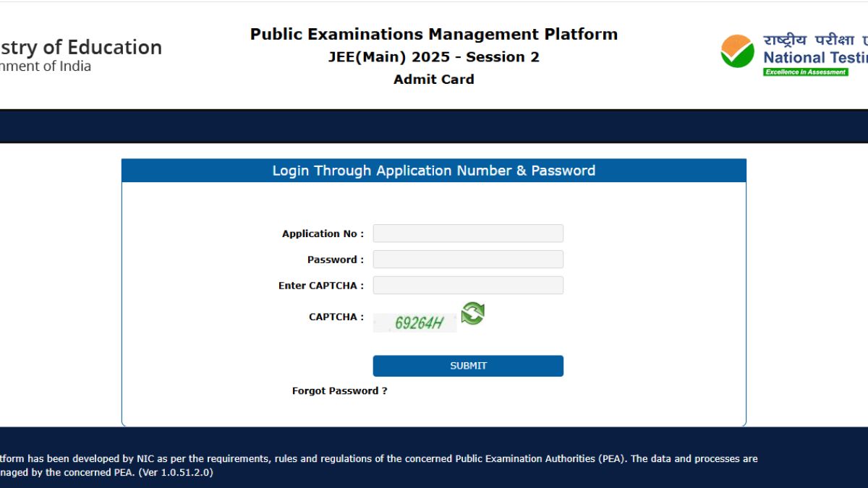868x488 pixels.
Task: Click the 'JEE(Main) 2025 - Session 2' text
Action: click(x=434, y=57)
